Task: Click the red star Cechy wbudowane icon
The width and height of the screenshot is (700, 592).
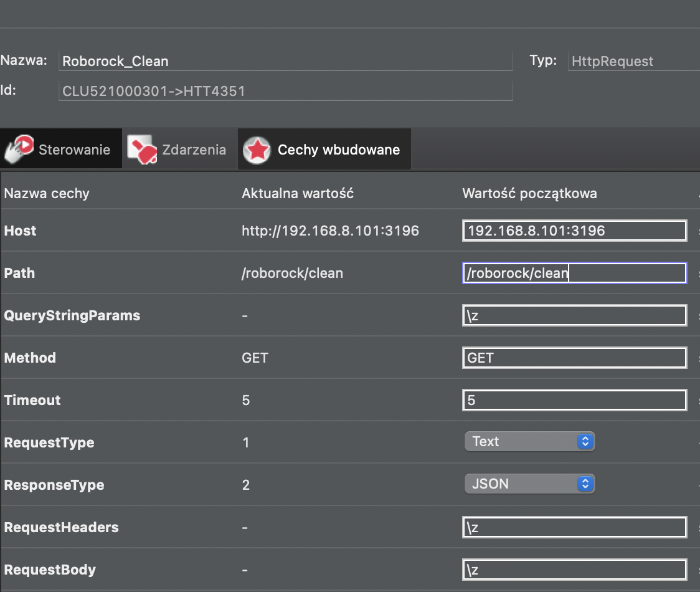Action: pos(257,150)
